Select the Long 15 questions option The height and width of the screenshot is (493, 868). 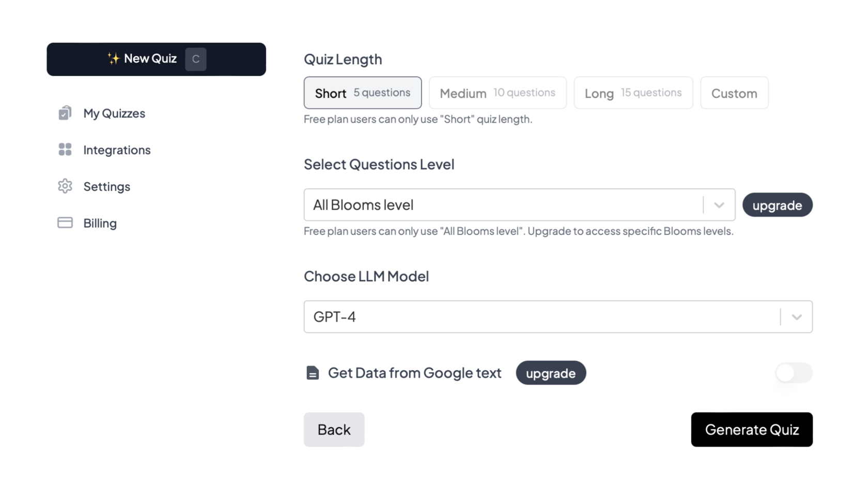[633, 93]
